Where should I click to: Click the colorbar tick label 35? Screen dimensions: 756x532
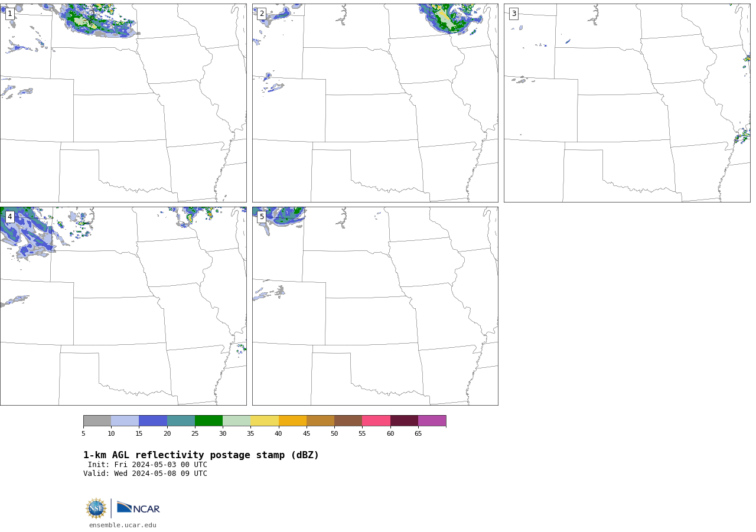pos(250,434)
